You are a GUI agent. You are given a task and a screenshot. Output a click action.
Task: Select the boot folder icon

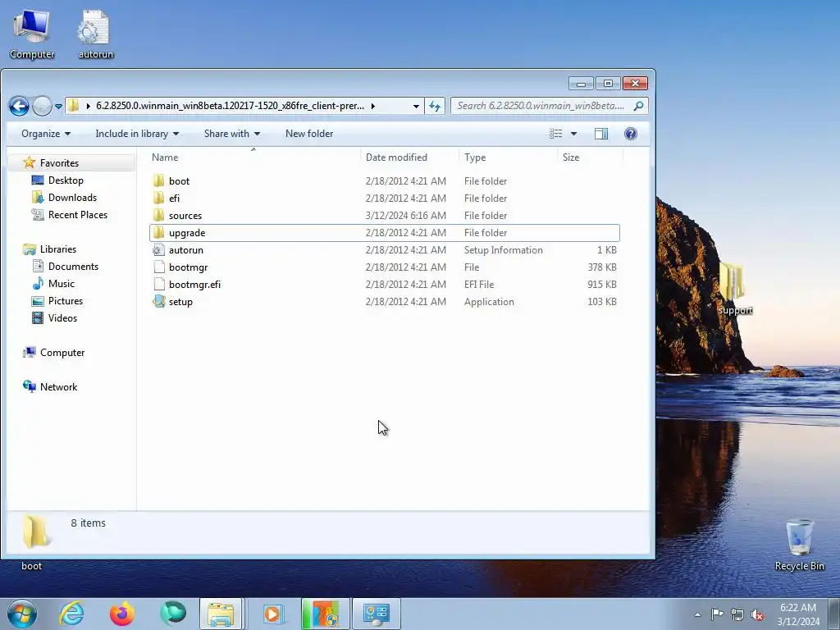coord(158,181)
